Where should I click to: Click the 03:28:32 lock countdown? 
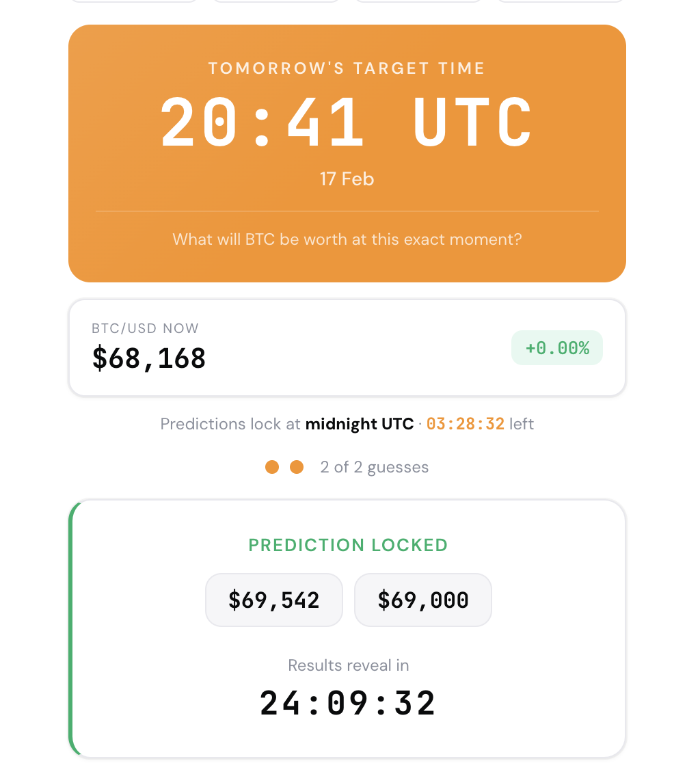466,424
